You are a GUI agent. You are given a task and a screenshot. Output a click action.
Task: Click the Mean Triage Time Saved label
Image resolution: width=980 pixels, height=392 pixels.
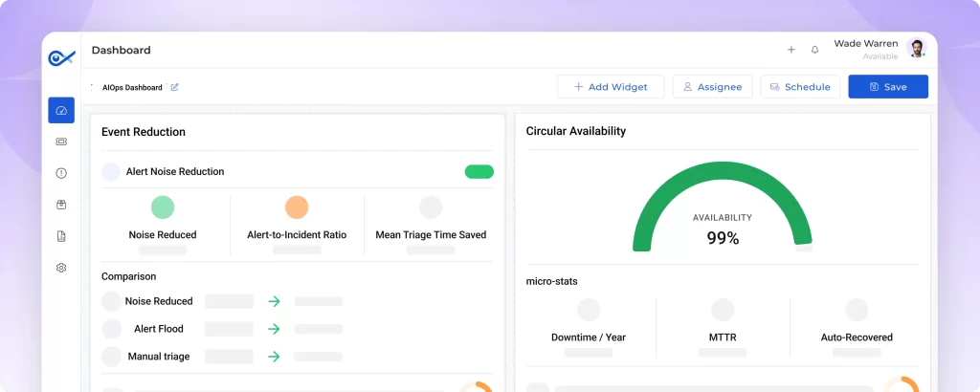(x=431, y=235)
